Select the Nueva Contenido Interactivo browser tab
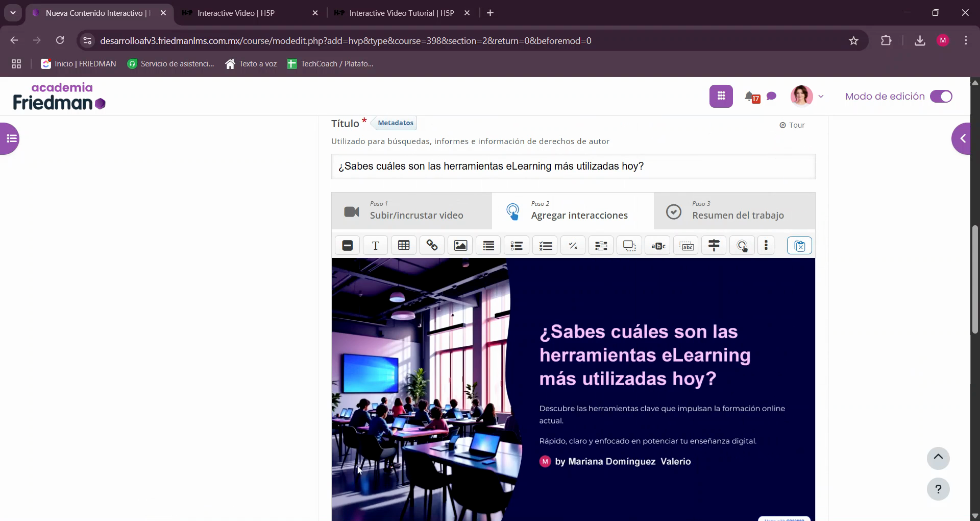Image resolution: width=980 pixels, height=521 pixels. (x=100, y=13)
